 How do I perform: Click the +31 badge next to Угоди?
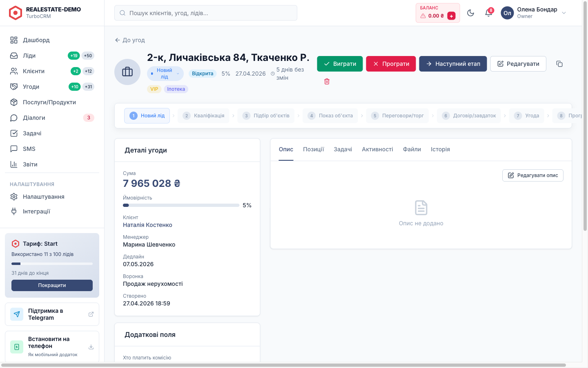tap(89, 87)
